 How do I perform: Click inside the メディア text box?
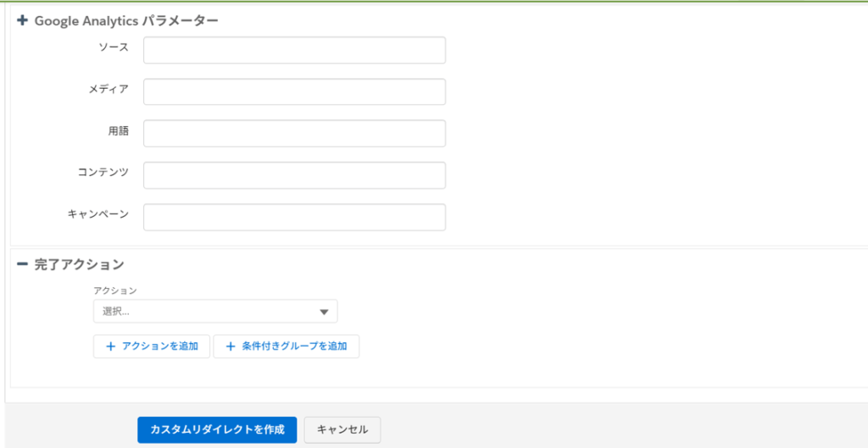(294, 91)
